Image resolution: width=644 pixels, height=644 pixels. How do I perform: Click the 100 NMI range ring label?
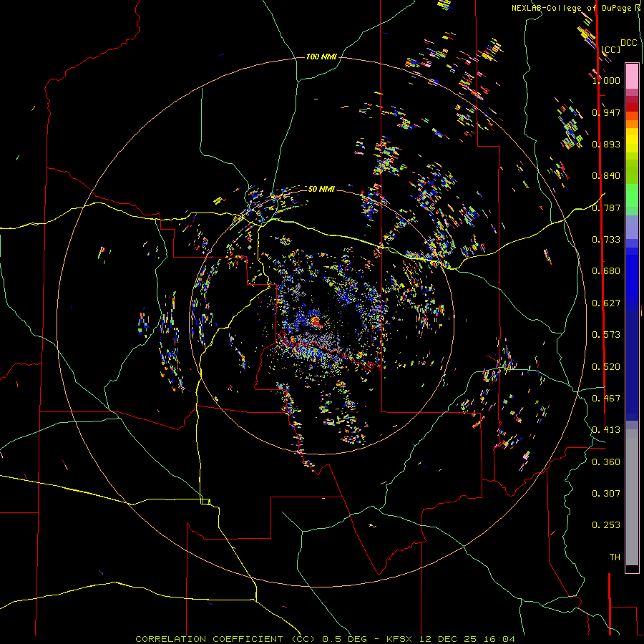click(321, 57)
